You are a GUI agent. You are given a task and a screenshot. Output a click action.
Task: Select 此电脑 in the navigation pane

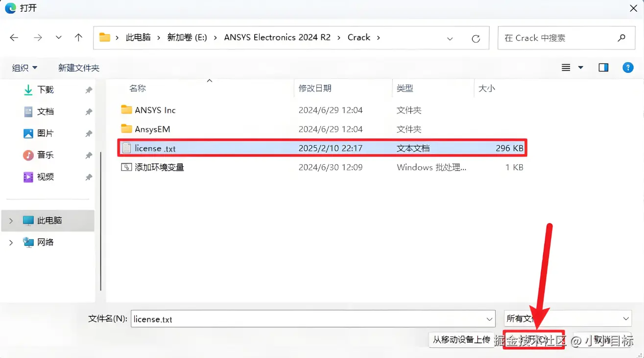click(x=48, y=221)
